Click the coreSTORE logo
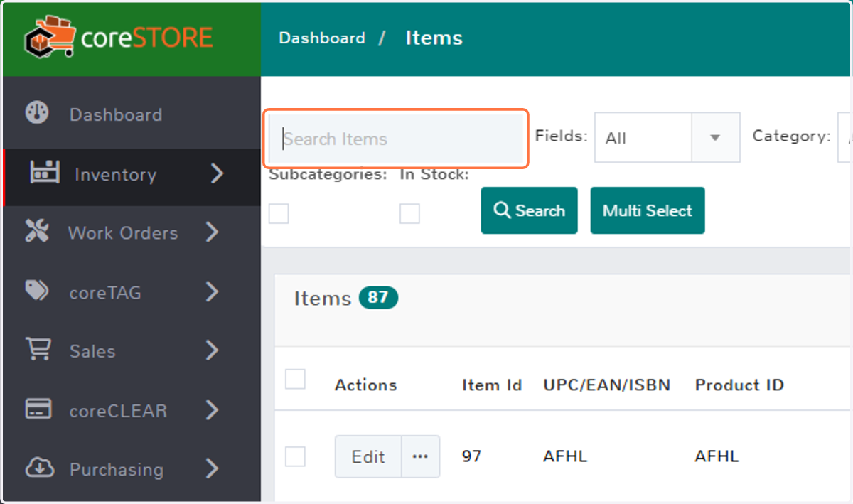Viewport: 853px width, 504px height. tap(118, 38)
